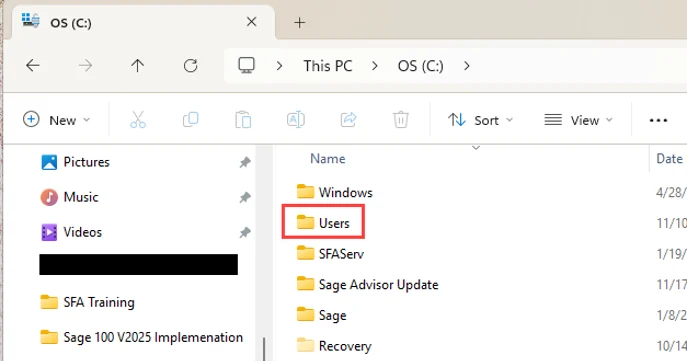Click the chevron above the Name column
The height and width of the screenshot is (361, 687).
click(x=476, y=148)
